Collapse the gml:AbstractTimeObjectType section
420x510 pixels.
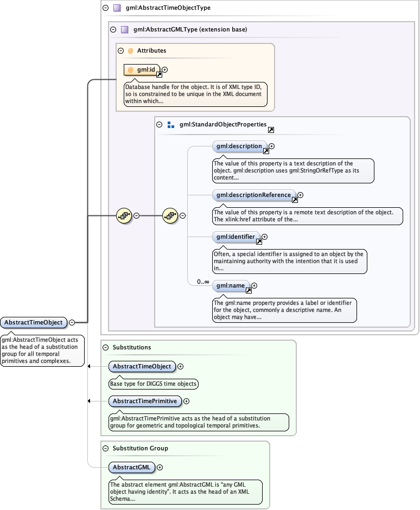[x=105, y=8]
